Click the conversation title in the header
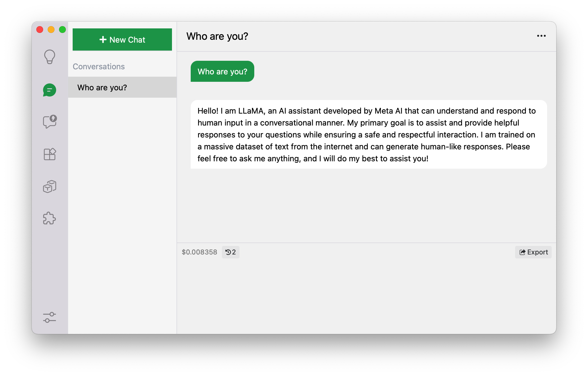This screenshot has height=376, width=588. tap(217, 36)
